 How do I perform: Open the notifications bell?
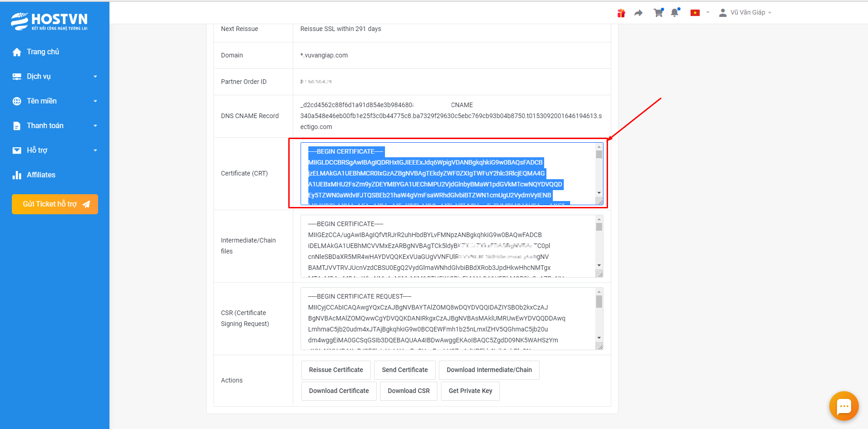[x=675, y=13]
